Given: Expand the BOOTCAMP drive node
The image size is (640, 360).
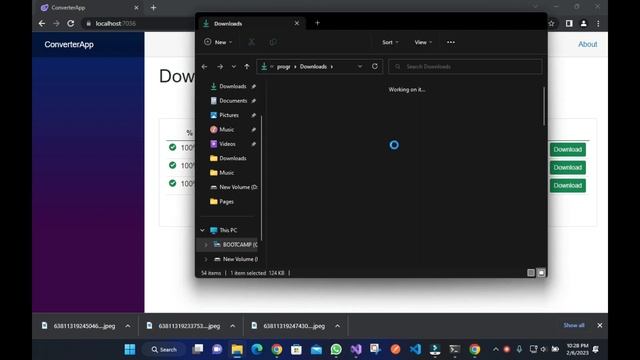Looking at the screenshot, I should 206,244.
